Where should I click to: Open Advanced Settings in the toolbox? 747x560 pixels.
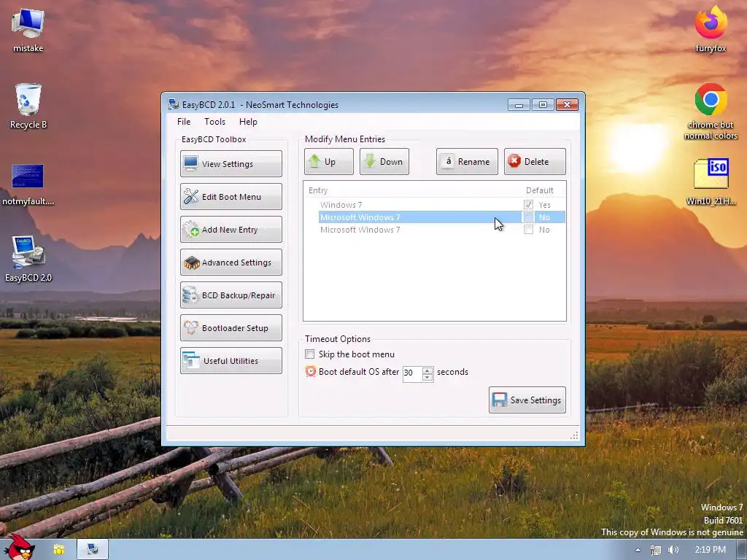[231, 262]
